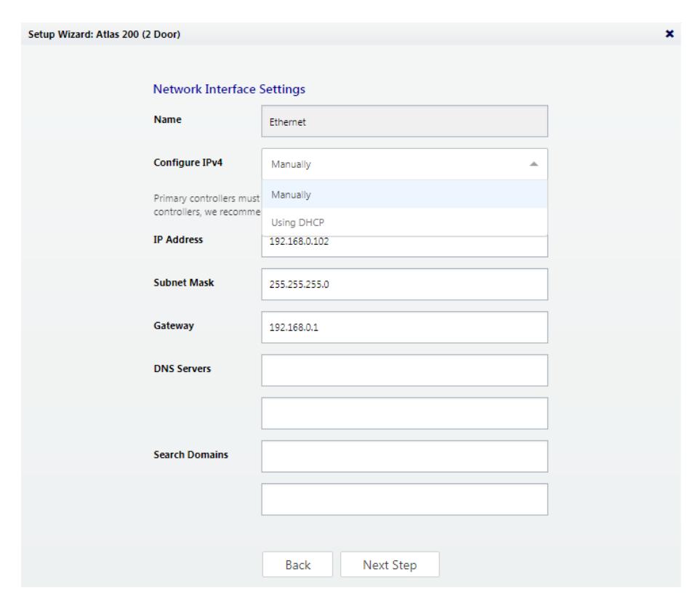
Task: Focus the second Search Domains field
Action: [x=404, y=499]
